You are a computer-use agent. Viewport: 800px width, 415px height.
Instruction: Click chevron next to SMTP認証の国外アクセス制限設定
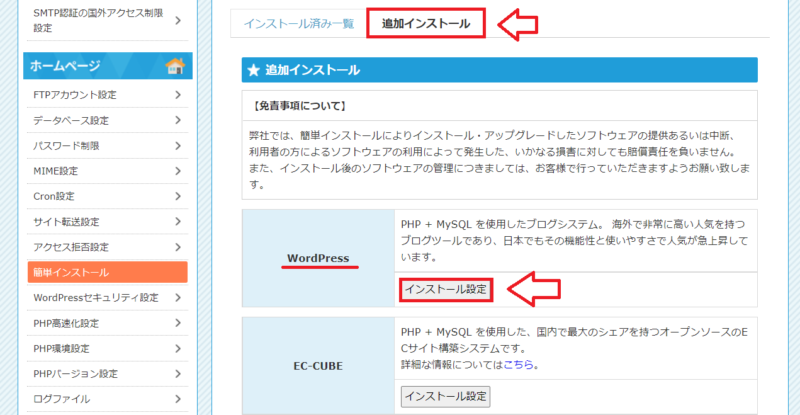pos(178,20)
